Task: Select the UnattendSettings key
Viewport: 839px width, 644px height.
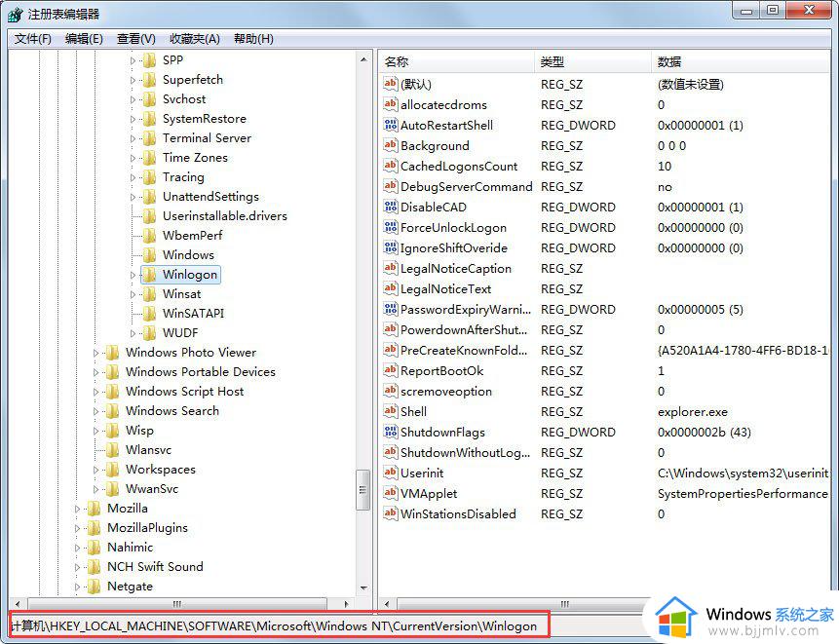Action: click(x=210, y=196)
